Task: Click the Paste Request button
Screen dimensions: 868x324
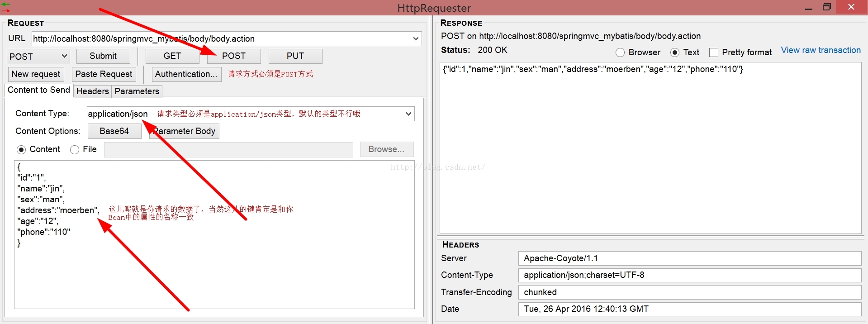Action: tap(104, 74)
